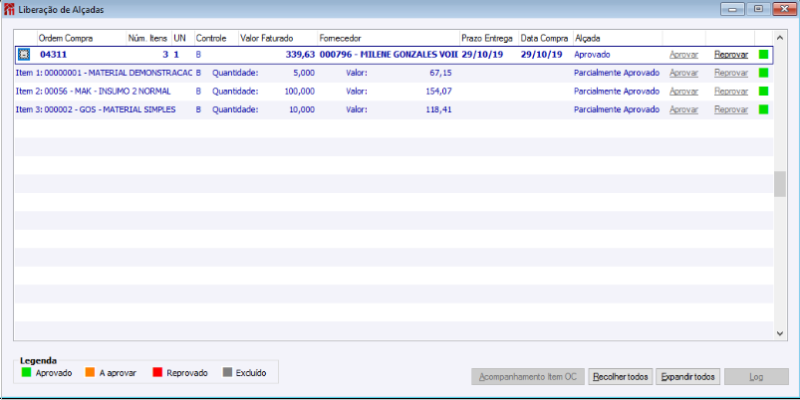Click UN column header
This screenshot has height=400, width=800.
click(183, 38)
